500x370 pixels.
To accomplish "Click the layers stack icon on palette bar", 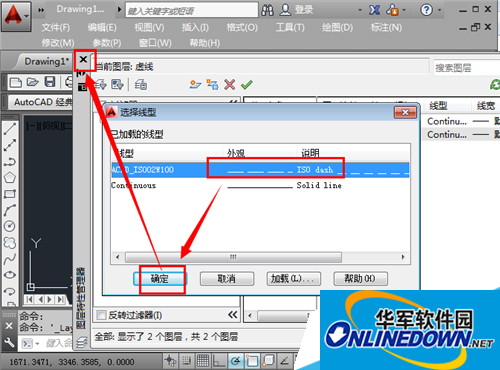I will [x=82, y=342].
